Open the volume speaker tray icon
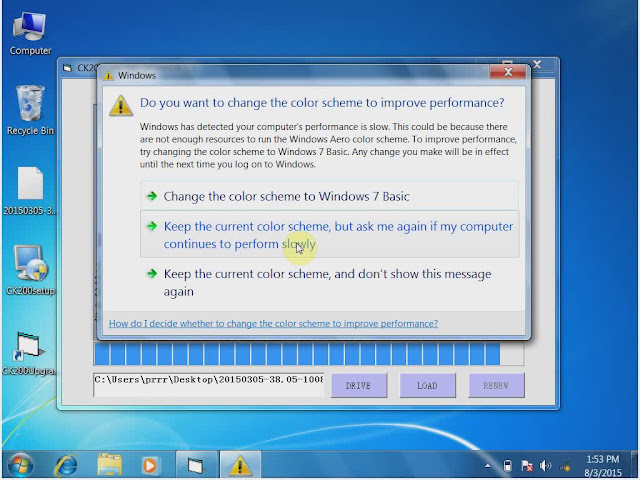640x480 pixels. [545, 466]
